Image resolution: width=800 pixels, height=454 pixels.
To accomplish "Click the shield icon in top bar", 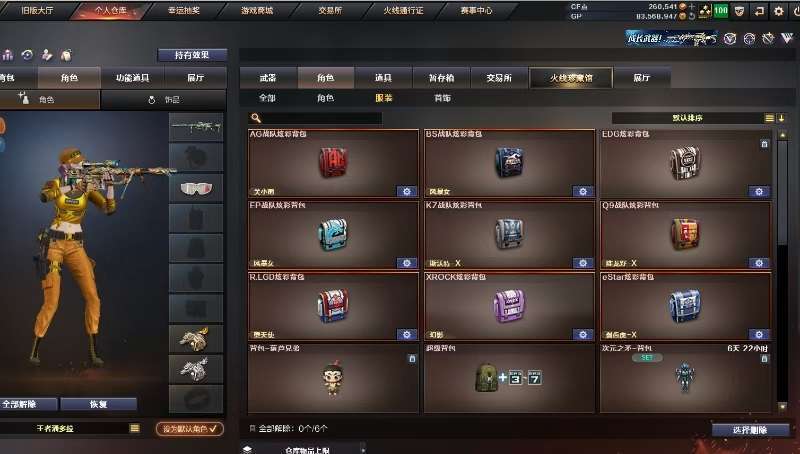I will pyautogui.click(x=739, y=11).
